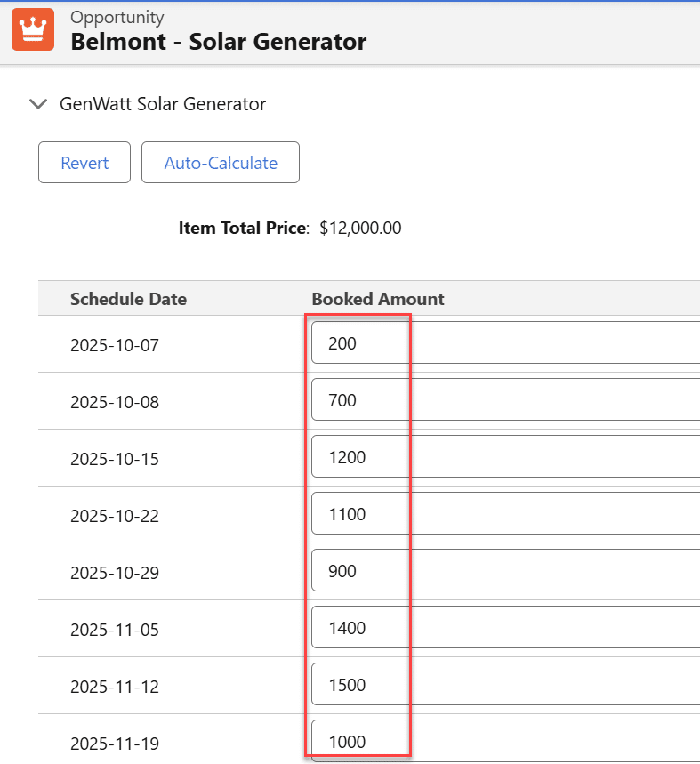Click the Schedule Date column header
Image resolution: width=700 pixels, height=764 pixels.
tap(128, 299)
